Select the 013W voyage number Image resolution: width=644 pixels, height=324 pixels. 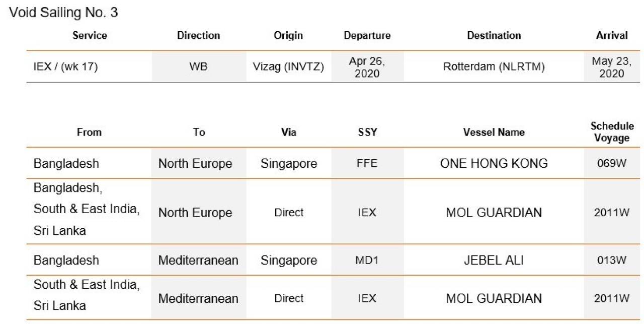pos(612,261)
